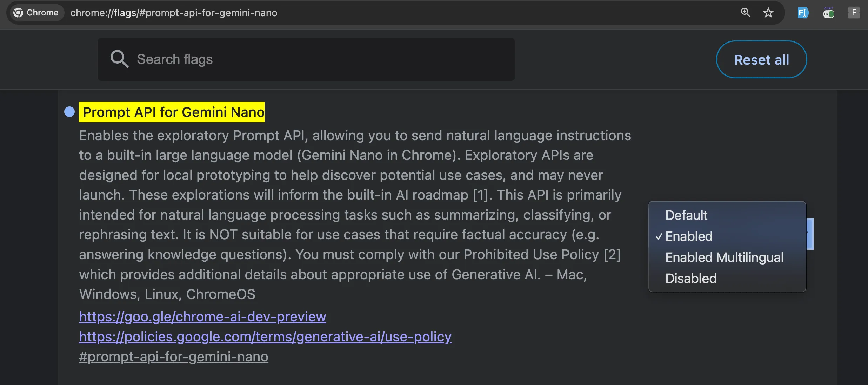The width and height of the screenshot is (868, 385).
Task: Click the blue dropdown edge behind the menu
Action: pos(810,234)
